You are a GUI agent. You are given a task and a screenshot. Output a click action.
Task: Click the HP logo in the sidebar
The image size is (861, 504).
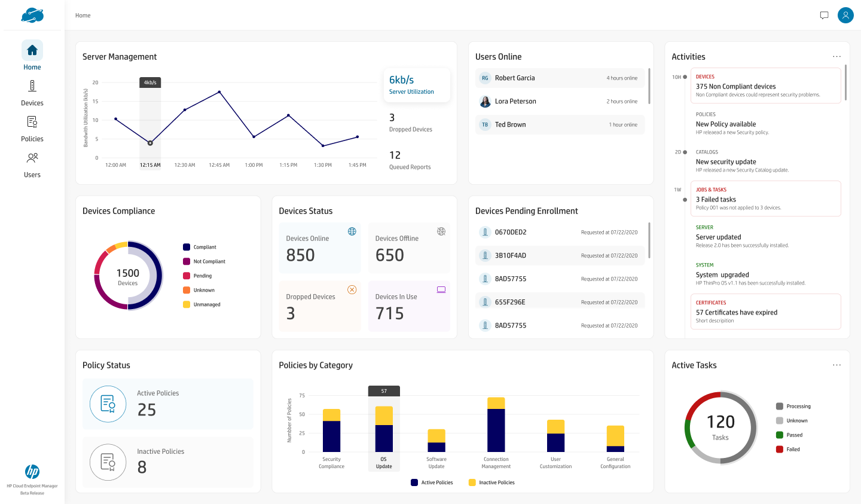(x=32, y=472)
